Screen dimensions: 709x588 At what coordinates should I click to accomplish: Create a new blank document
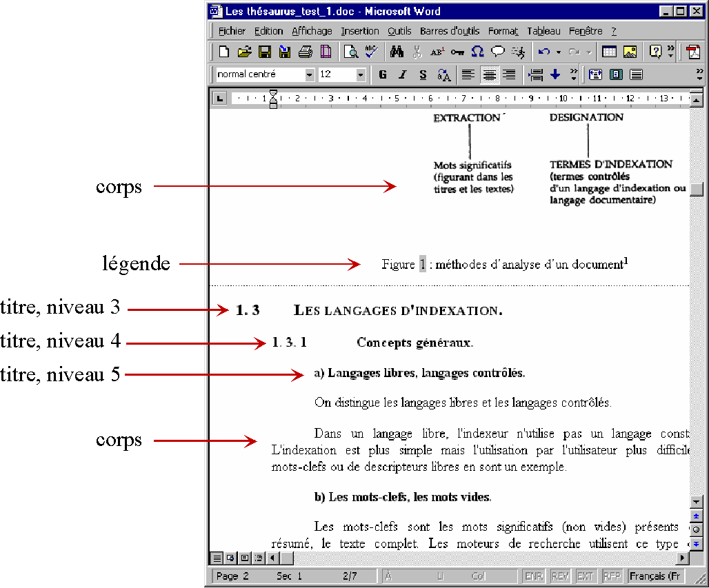tap(224, 52)
